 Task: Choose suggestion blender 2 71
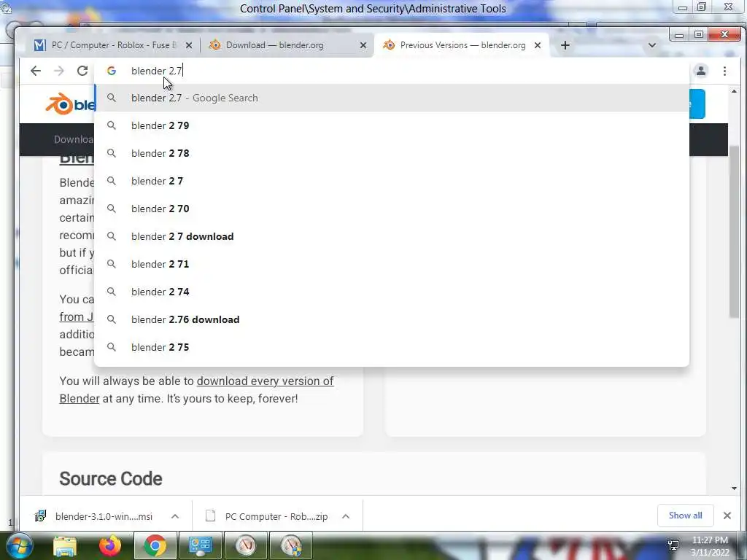pos(392,264)
